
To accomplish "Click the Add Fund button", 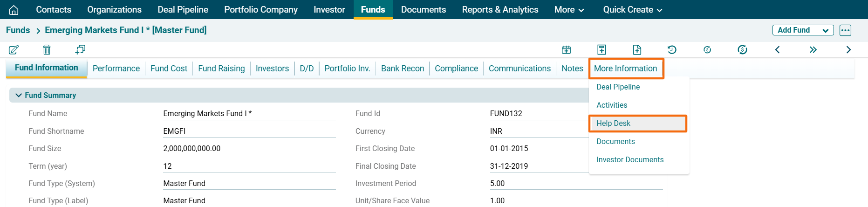I will tap(794, 30).
